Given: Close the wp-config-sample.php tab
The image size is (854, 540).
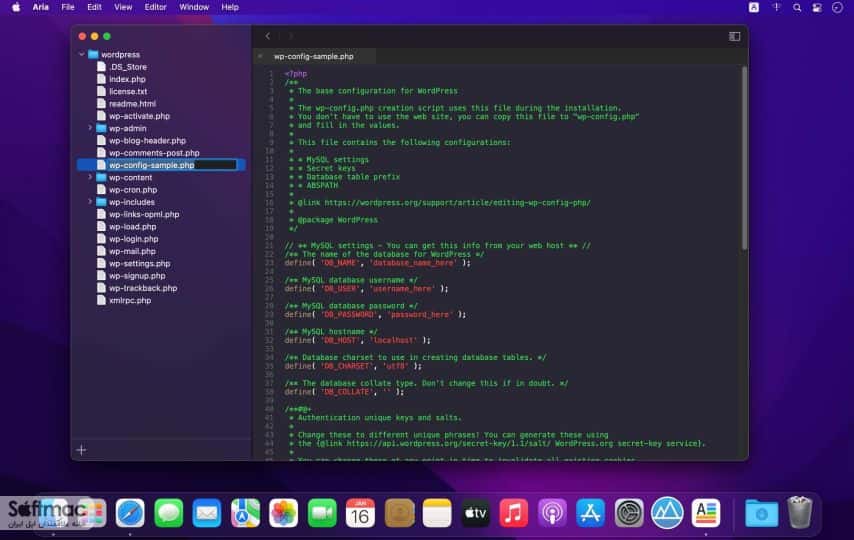Looking at the screenshot, I should point(260,56).
